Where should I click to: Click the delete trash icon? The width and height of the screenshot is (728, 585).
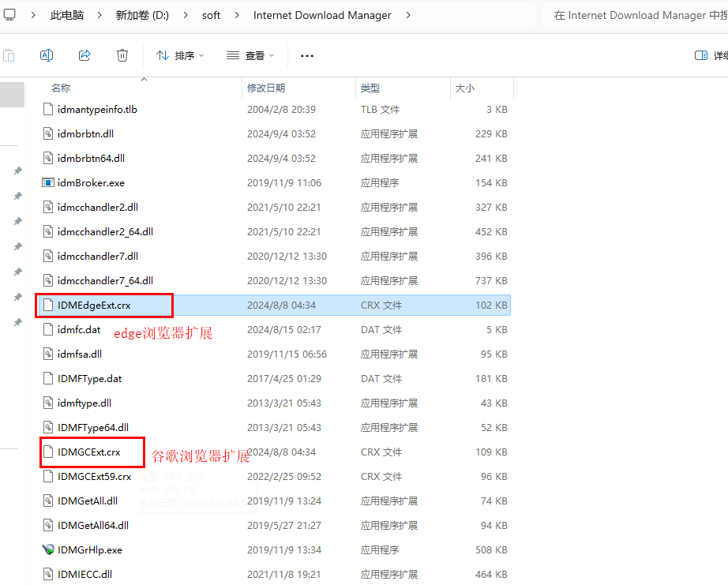coord(122,56)
